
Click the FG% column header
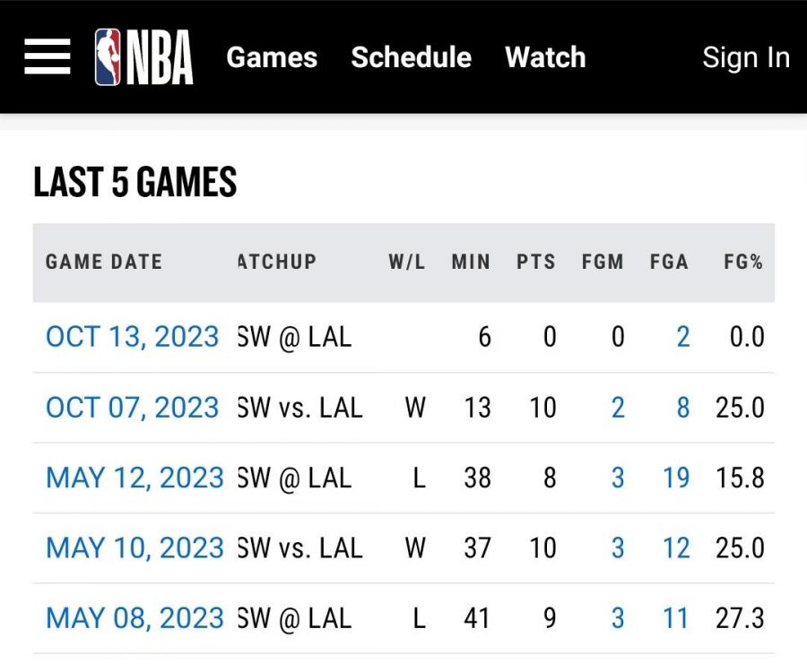[743, 263]
